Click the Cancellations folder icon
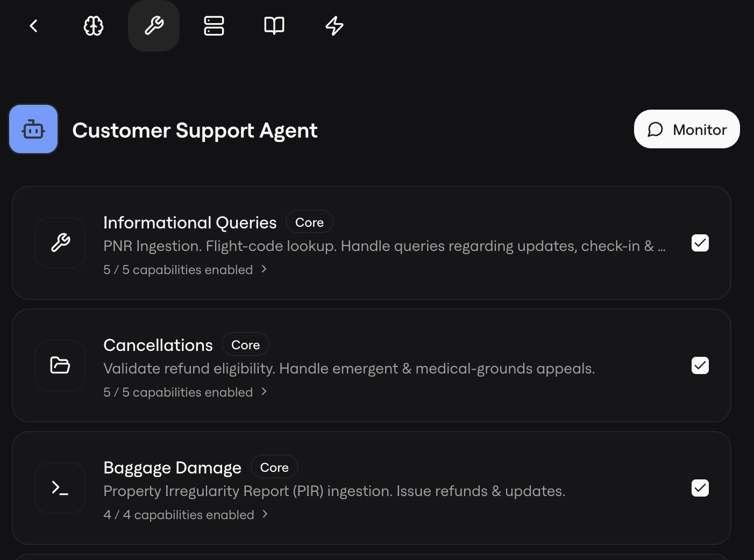The height and width of the screenshot is (560, 754). pos(60,365)
